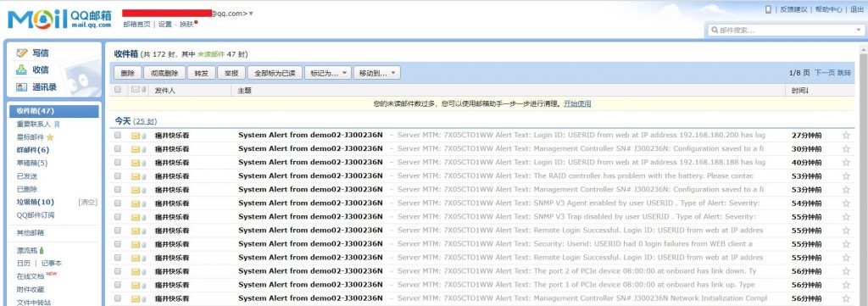The width and height of the screenshot is (868, 306).
Task: Check the box for the 27分钟前 email
Action: [x=117, y=135]
